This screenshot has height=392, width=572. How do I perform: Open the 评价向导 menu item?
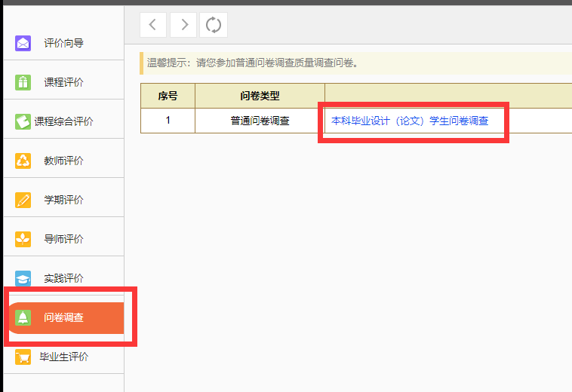click(64, 43)
